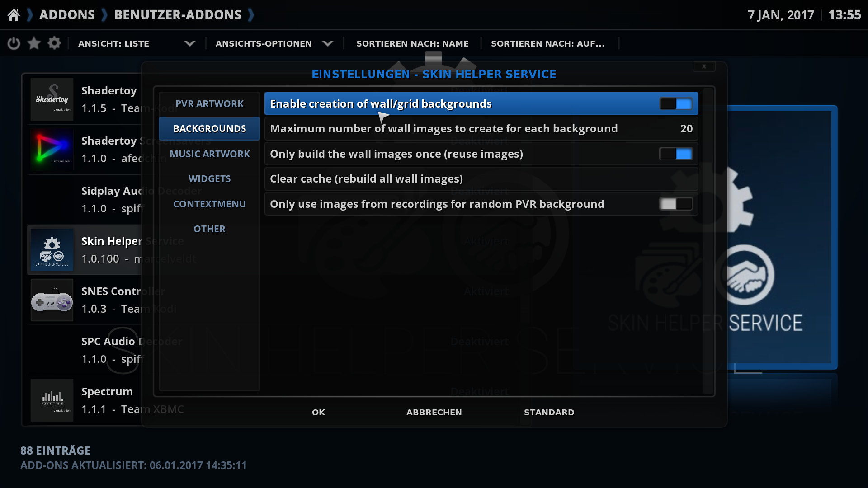Go to the Kodi home icon
The image size is (868, 488).
click(x=14, y=15)
